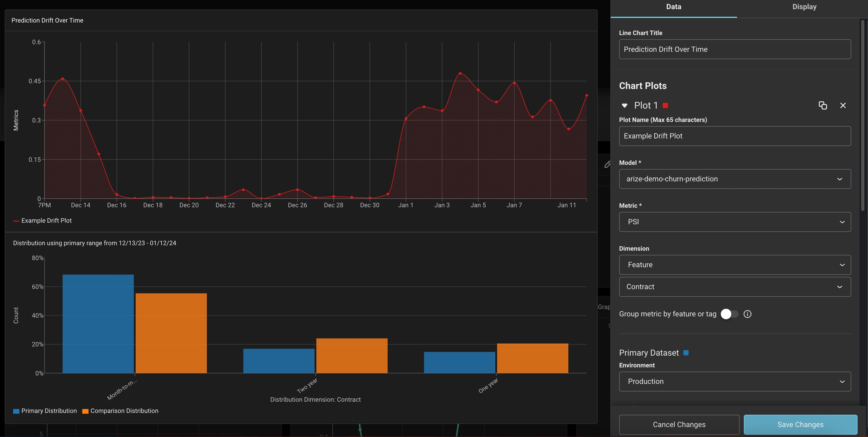Click the pencil edit icon behind panel
The height and width of the screenshot is (437, 868).
pyautogui.click(x=607, y=164)
